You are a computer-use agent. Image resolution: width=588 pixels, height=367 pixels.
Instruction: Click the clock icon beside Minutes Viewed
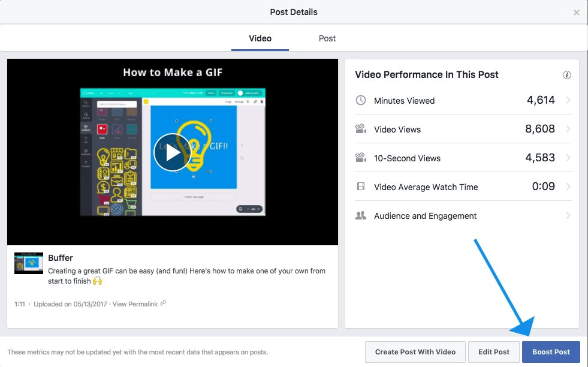(x=361, y=100)
